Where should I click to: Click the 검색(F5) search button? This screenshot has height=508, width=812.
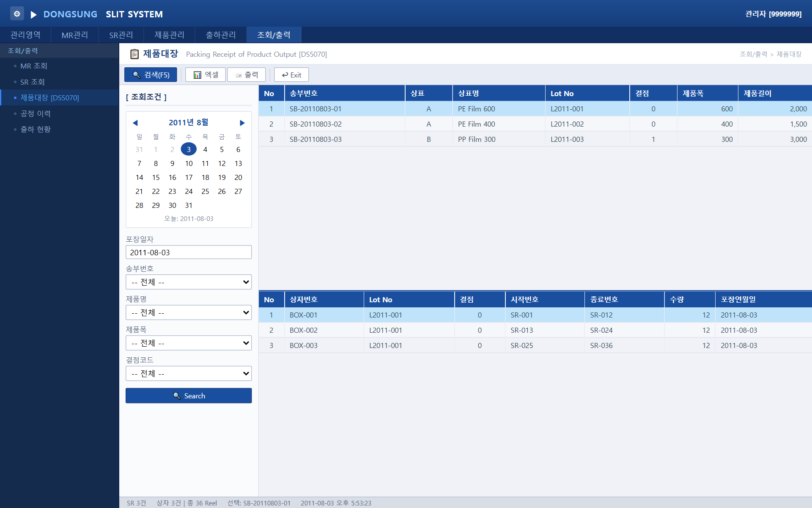tap(151, 75)
